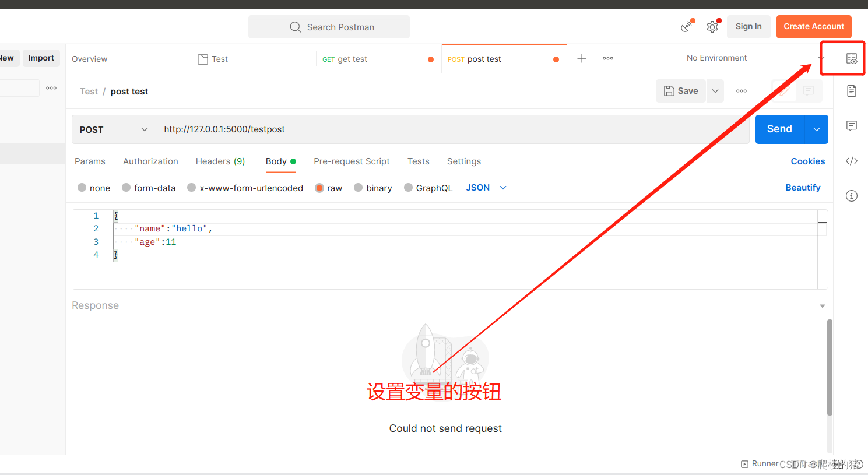Screen dimensions: 868x475
Task: Switch to the Tests tab
Action: click(x=419, y=161)
